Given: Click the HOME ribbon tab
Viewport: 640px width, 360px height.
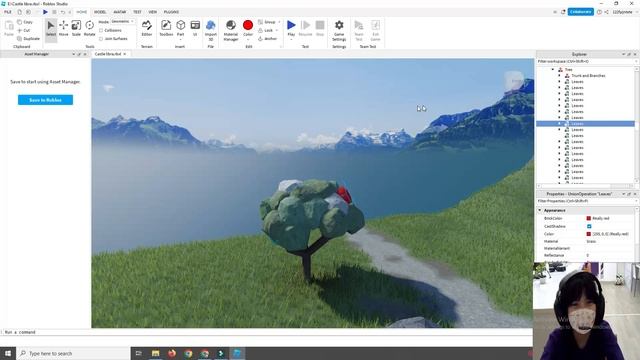Looking at the screenshot, I should (x=82, y=12).
